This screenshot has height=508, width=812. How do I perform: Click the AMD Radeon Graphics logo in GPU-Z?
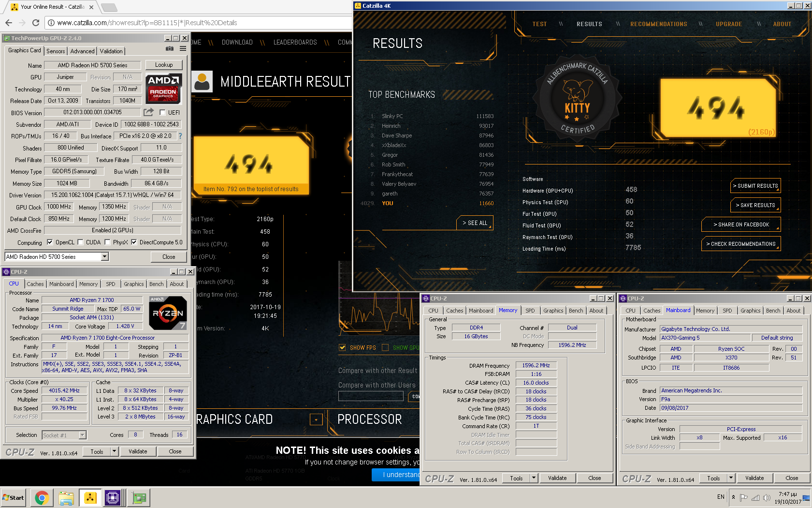click(x=163, y=89)
